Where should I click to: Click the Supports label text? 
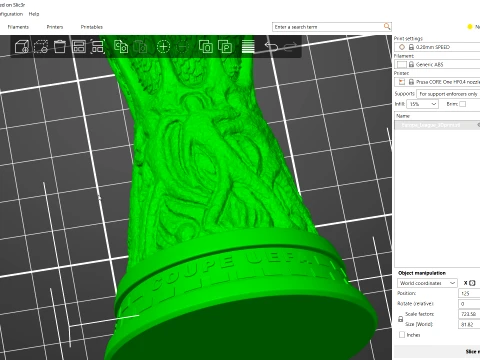[404, 94]
